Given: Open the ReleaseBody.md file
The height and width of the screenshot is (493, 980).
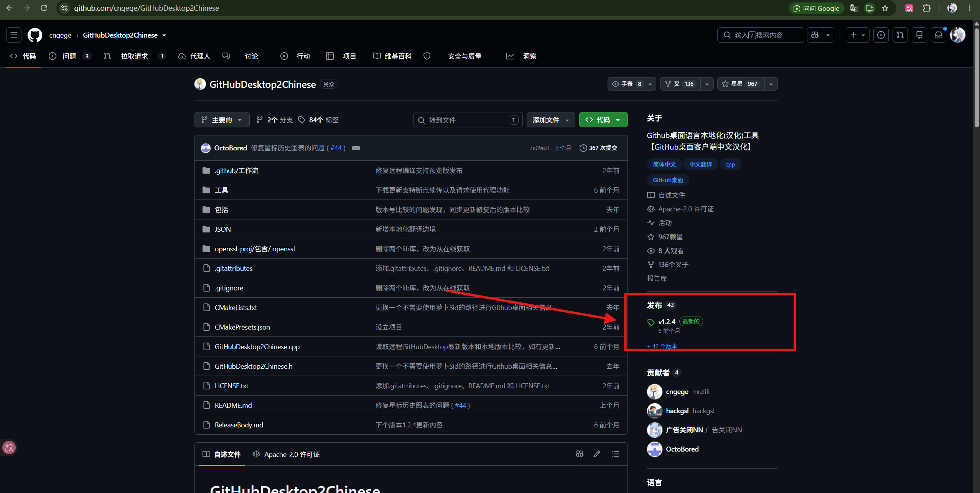Looking at the screenshot, I should pos(239,425).
